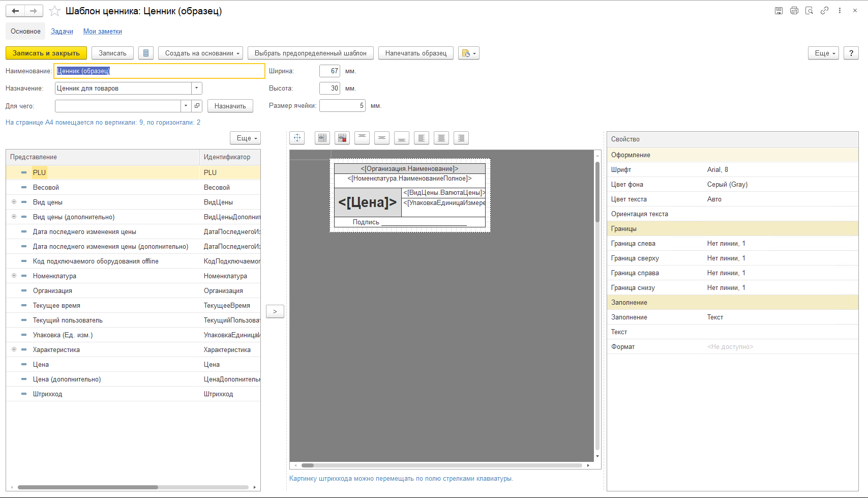Align text to bottom of cell
868x498 pixels.
click(x=402, y=138)
